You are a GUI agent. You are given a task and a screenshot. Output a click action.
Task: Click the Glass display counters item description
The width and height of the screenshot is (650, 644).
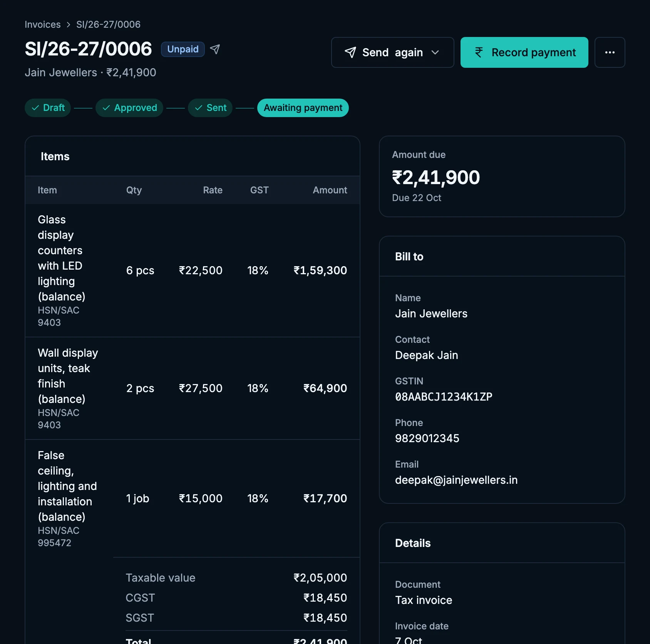(x=62, y=258)
